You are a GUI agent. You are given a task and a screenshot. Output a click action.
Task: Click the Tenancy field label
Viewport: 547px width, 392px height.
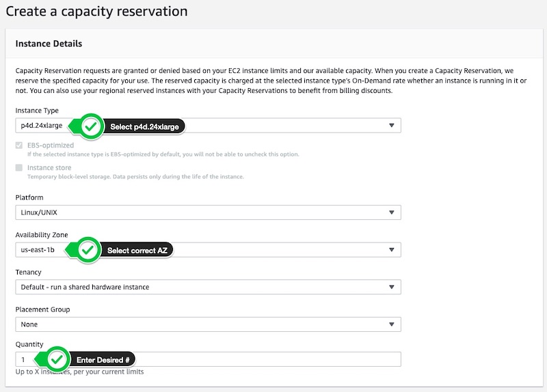click(29, 272)
